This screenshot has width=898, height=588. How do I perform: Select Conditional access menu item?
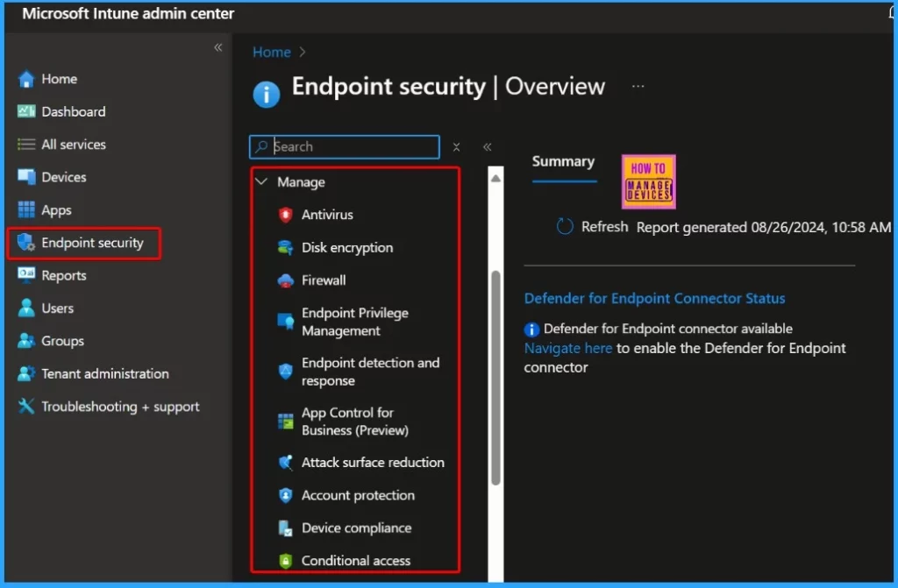point(356,561)
